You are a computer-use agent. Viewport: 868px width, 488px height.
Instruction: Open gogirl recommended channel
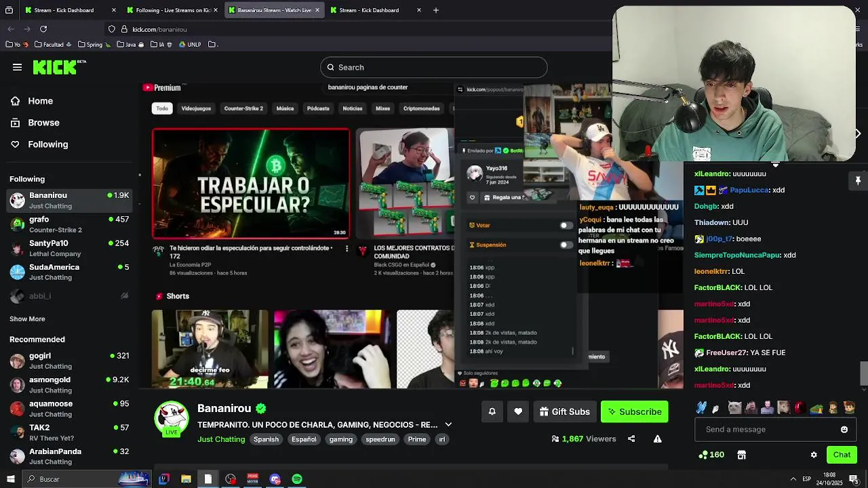(69, 361)
